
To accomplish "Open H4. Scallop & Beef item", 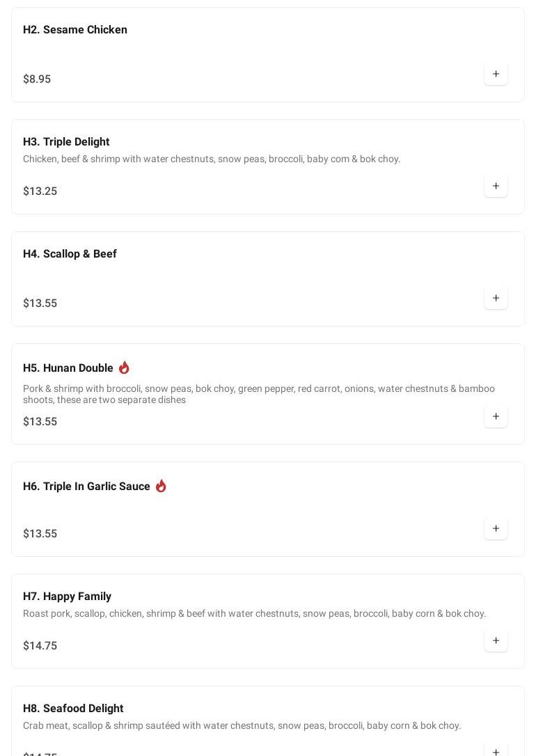I will coord(70,254).
